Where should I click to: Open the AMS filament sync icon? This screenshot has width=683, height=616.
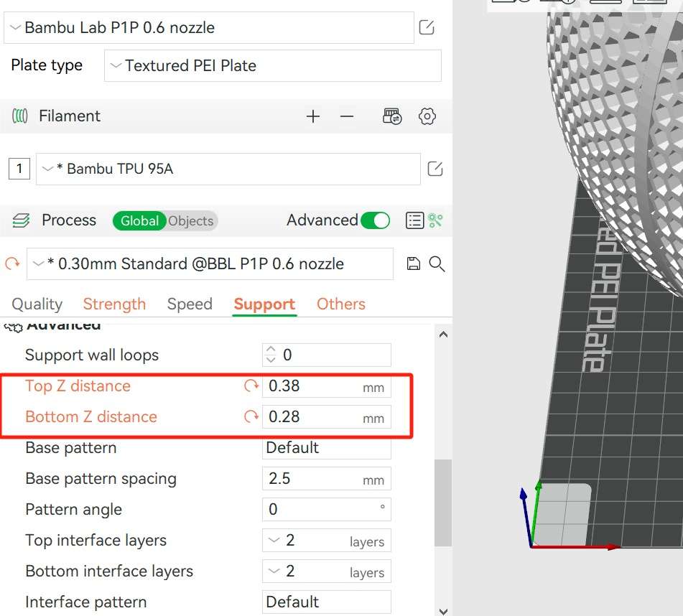392,116
